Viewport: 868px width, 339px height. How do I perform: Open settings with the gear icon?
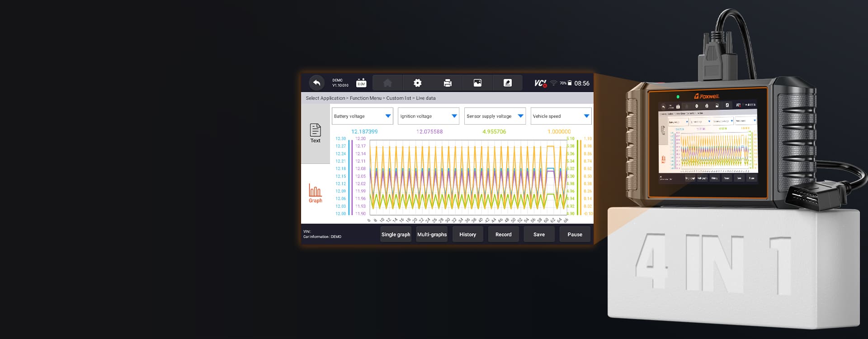click(x=417, y=83)
